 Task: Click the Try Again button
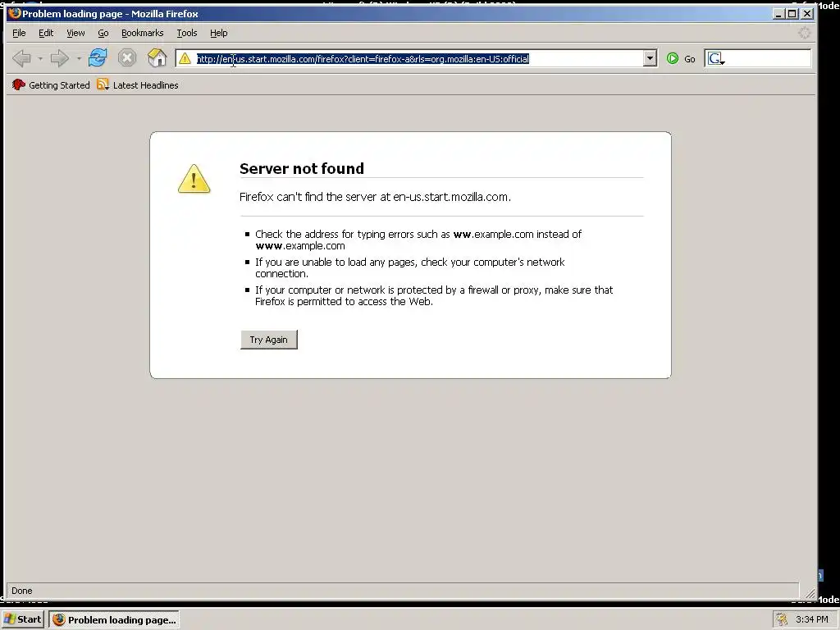[269, 340]
